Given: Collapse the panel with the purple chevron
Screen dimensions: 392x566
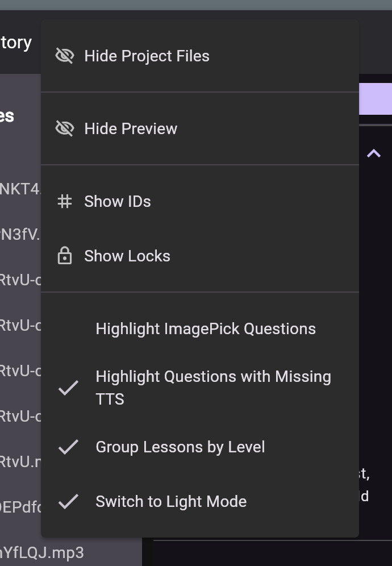Looking at the screenshot, I should [x=374, y=153].
